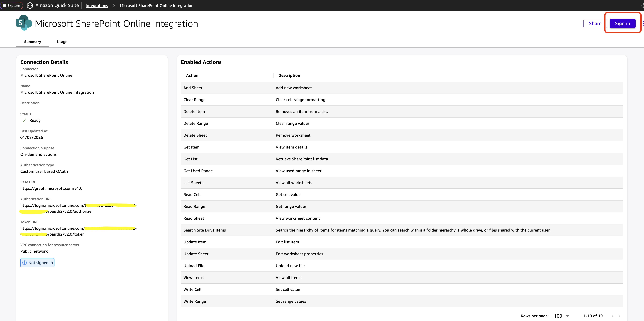The height and width of the screenshot is (321, 644).
Task: Click the Amazon Quick Suite logo
Action: (x=30, y=5)
